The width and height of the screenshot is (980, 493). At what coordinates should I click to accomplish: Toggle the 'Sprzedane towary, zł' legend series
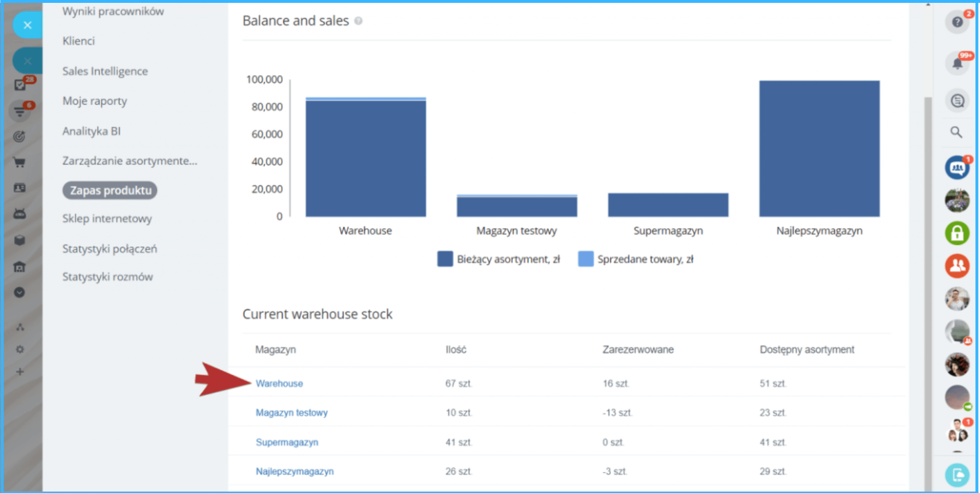[x=636, y=259]
